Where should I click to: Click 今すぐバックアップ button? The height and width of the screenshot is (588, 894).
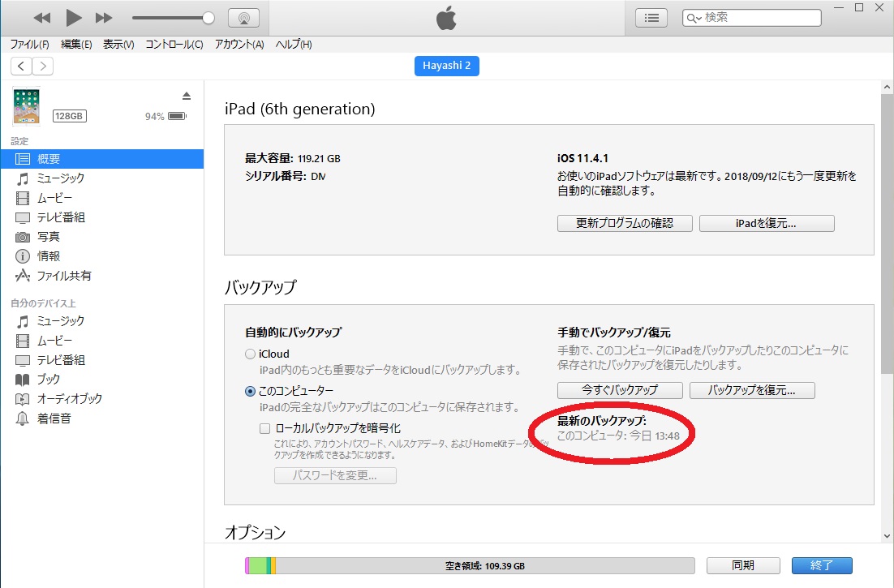pyautogui.click(x=620, y=390)
